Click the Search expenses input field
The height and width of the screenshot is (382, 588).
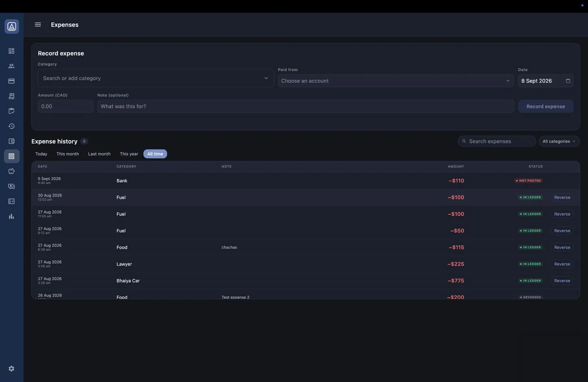[497, 141]
